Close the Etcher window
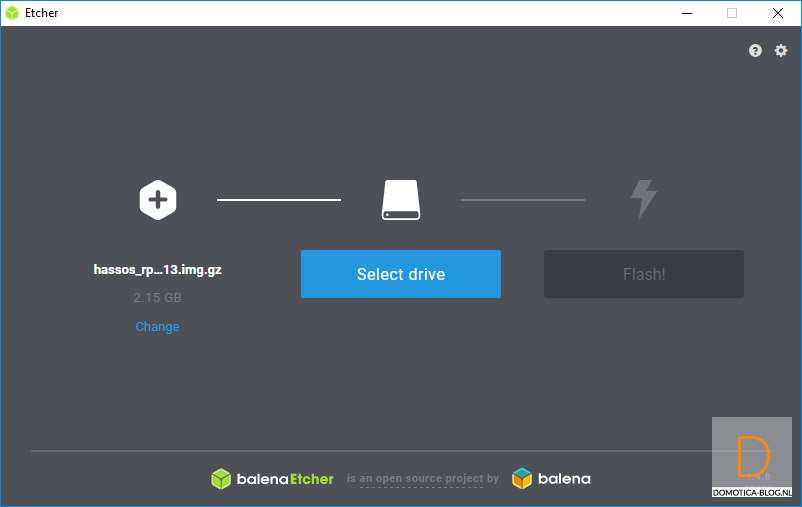This screenshot has height=507, width=802. pos(778,13)
